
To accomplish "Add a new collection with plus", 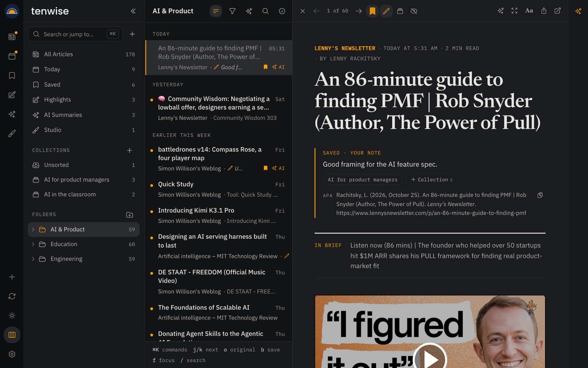I will click(130, 150).
